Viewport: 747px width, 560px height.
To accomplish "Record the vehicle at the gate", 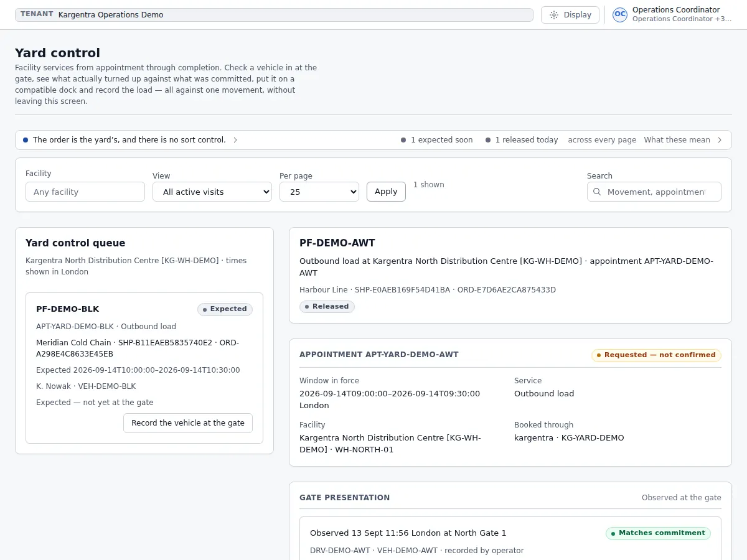I will pyautogui.click(x=188, y=423).
